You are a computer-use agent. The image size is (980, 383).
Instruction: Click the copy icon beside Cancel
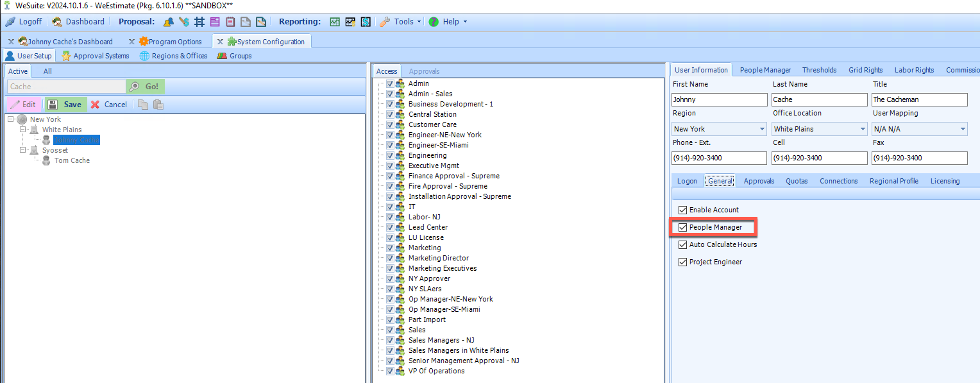[143, 105]
